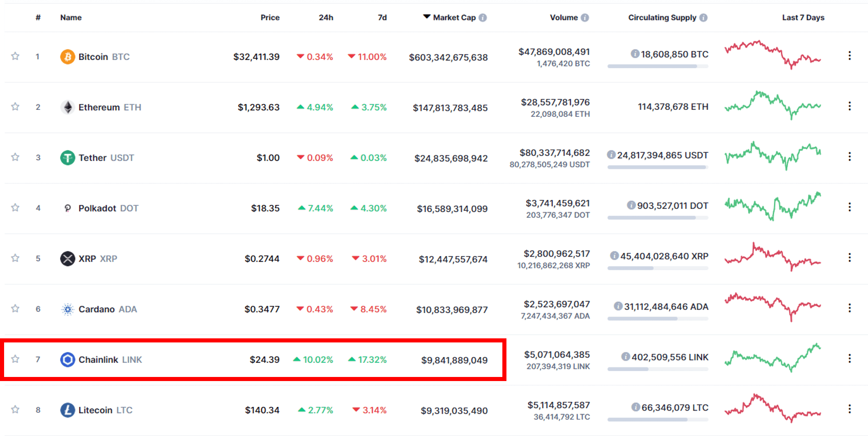868x436 pixels.
Task: Open the three-dot menu for Bitcoin row
Action: [849, 56]
